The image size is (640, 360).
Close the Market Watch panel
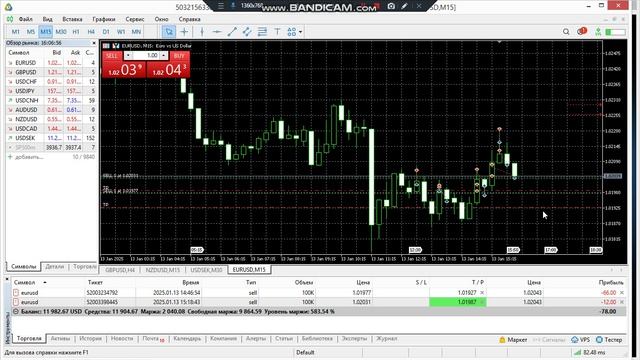(x=93, y=43)
